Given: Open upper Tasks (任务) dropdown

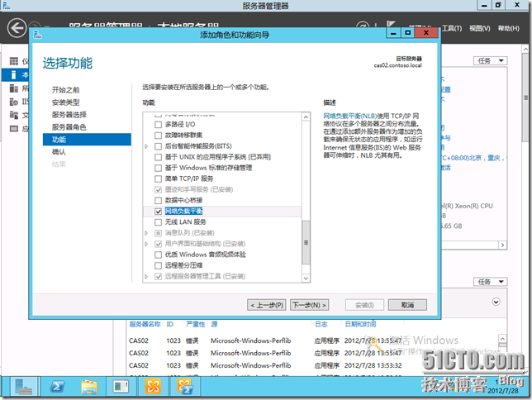Looking at the screenshot, I should [490, 61].
